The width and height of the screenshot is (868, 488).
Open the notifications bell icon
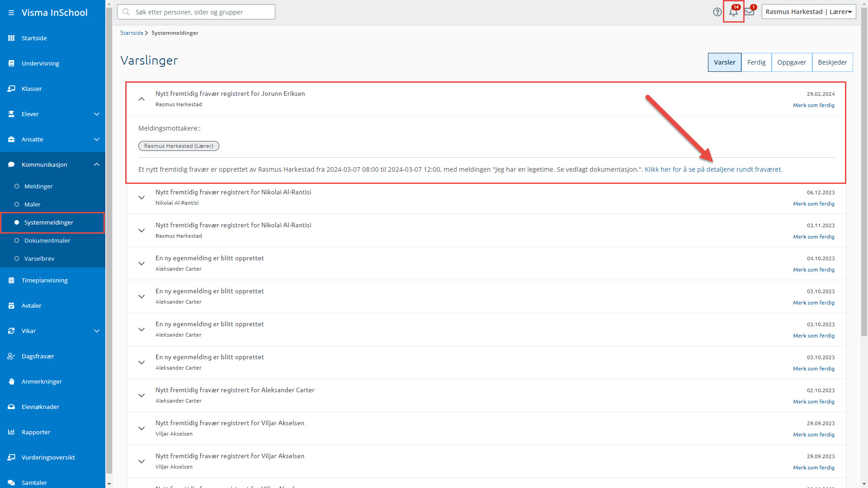tap(733, 12)
